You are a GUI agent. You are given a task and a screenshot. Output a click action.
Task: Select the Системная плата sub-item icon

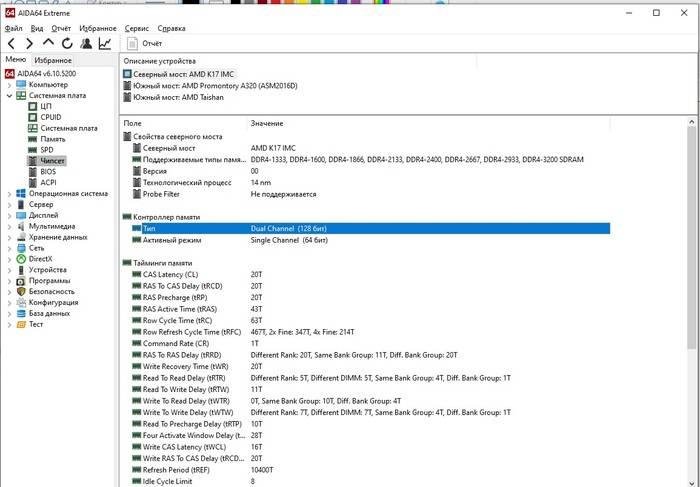(x=33, y=128)
